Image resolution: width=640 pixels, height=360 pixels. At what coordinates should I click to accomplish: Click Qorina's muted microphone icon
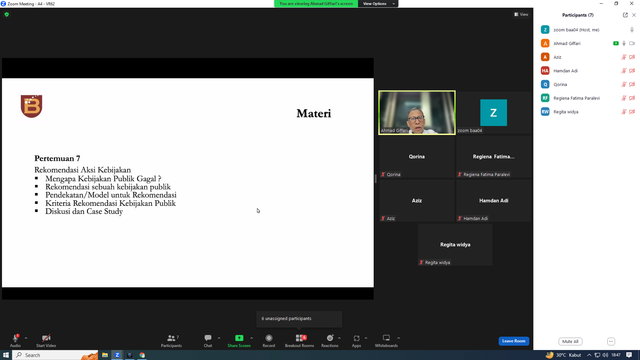coord(624,84)
